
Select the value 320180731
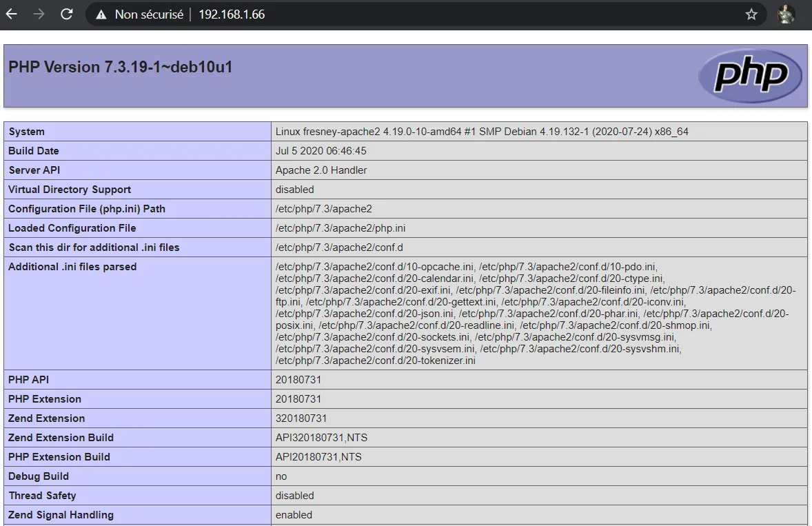pyautogui.click(x=301, y=418)
